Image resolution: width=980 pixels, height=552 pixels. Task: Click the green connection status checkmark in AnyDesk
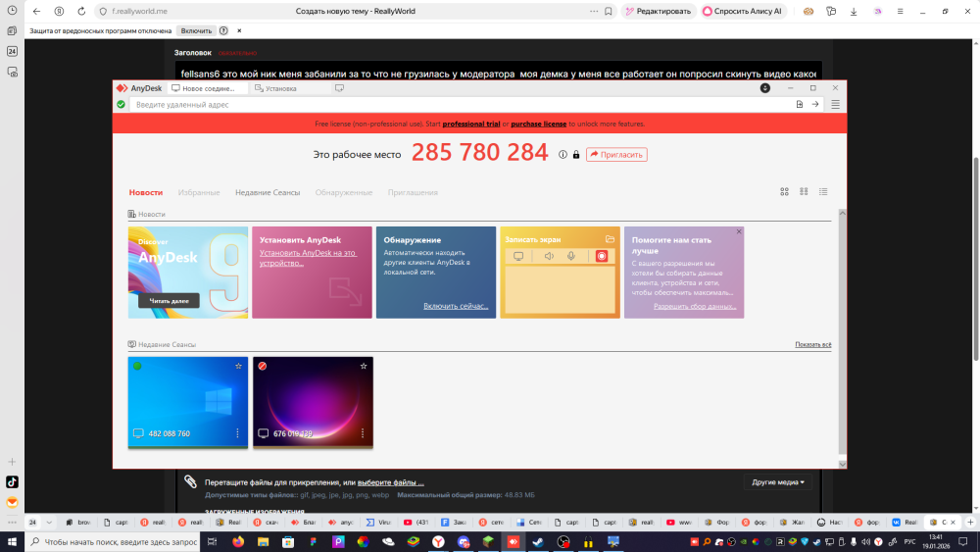pos(121,104)
